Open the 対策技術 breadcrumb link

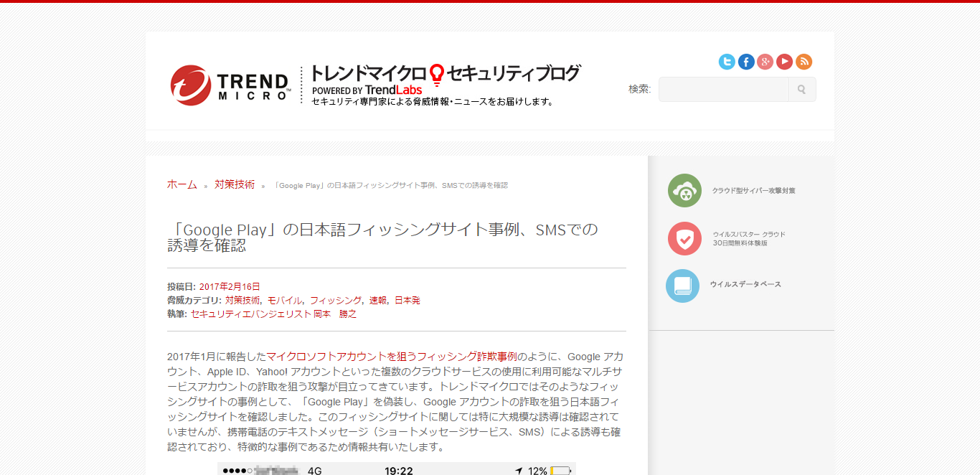click(x=235, y=184)
